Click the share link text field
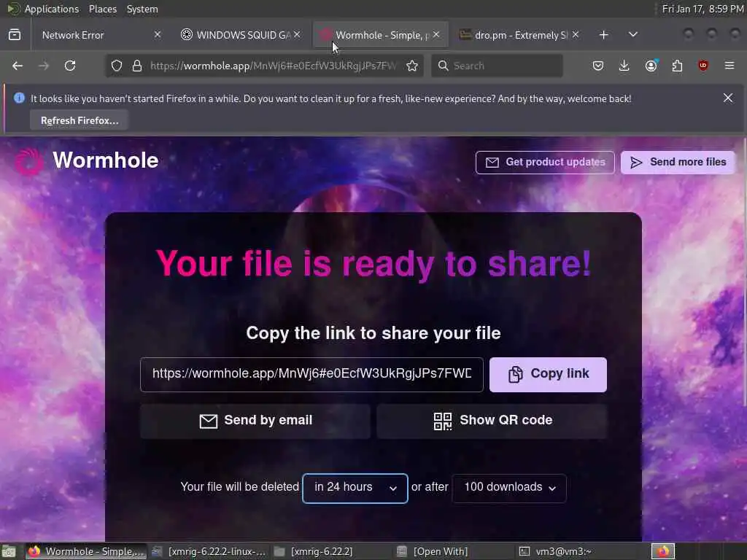 tap(311, 375)
